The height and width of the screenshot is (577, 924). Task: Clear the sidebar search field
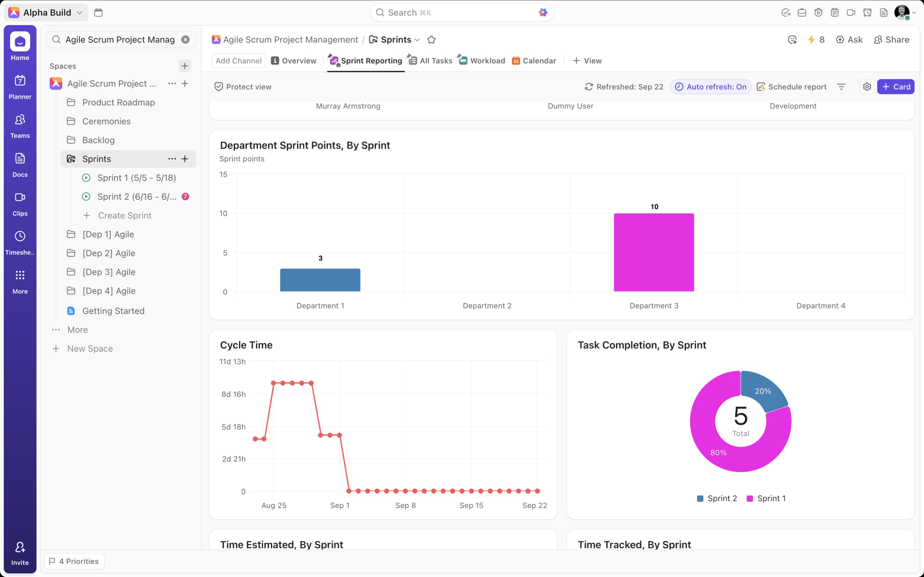186,40
